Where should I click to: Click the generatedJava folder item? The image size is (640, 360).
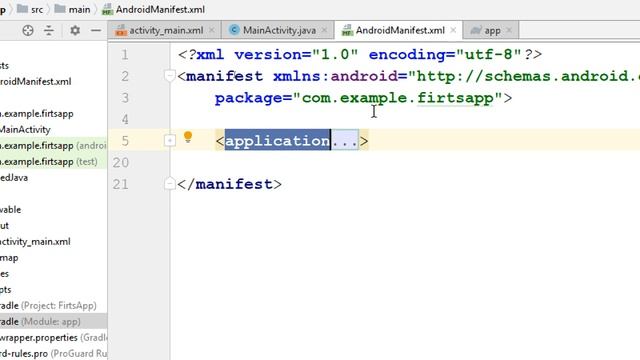coord(14,178)
